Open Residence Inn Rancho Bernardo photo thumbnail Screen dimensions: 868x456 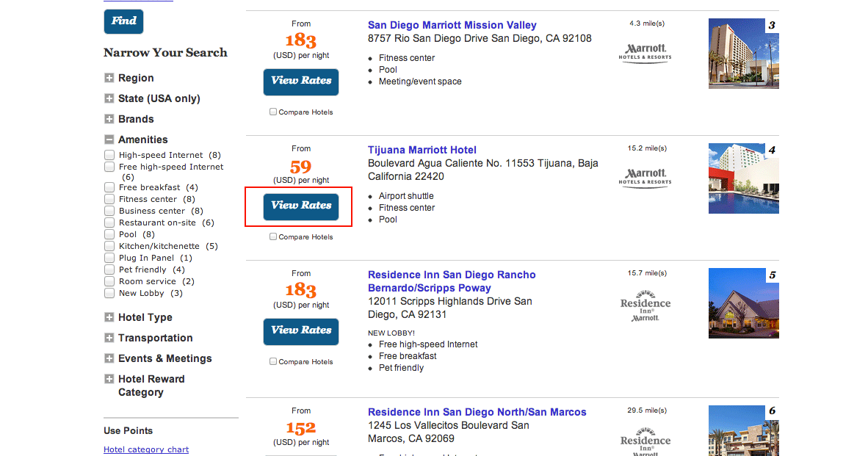(x=743, y=303)
